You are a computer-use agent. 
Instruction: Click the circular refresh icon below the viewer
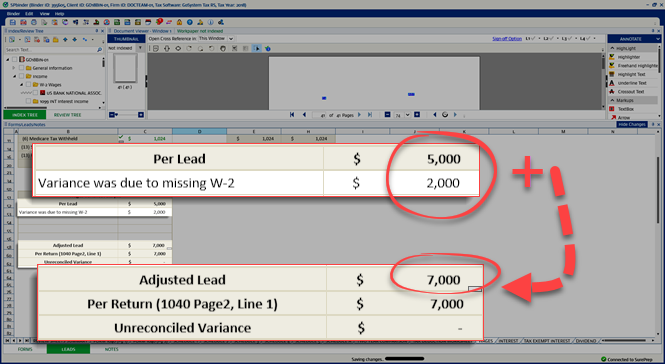445,115
